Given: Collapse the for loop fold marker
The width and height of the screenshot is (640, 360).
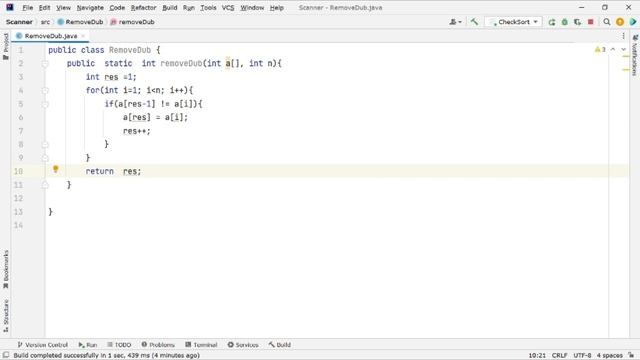Looking at the screenshot, I should pos(45,91).
